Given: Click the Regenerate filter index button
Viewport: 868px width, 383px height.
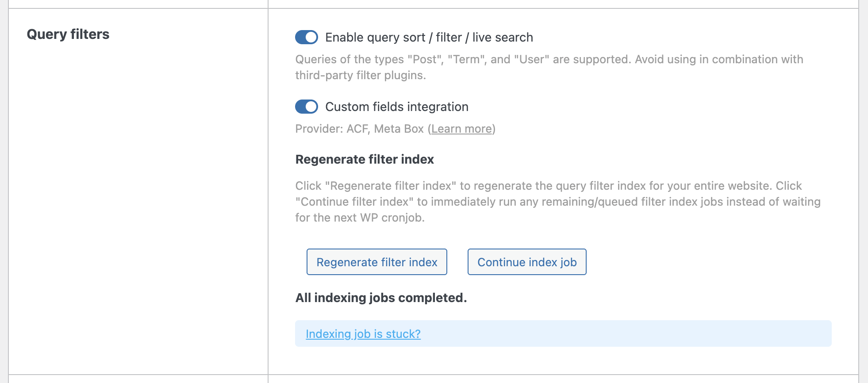Looking at the screenshot, I should point(377,262).
